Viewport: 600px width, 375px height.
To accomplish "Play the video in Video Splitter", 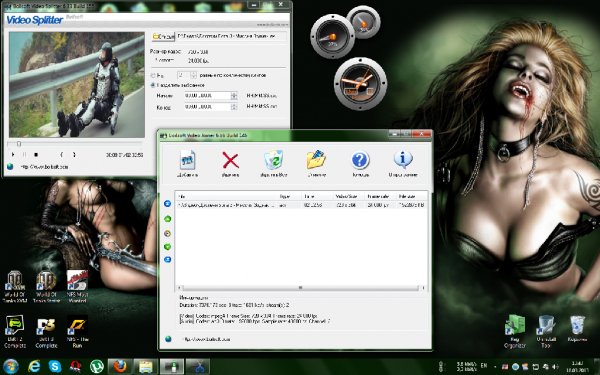I will coord(13,155).
